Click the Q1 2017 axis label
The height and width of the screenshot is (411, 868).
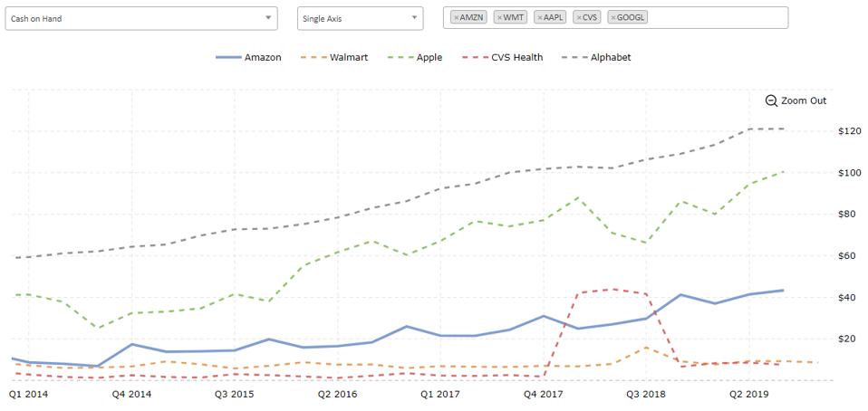tap(440, 395)
